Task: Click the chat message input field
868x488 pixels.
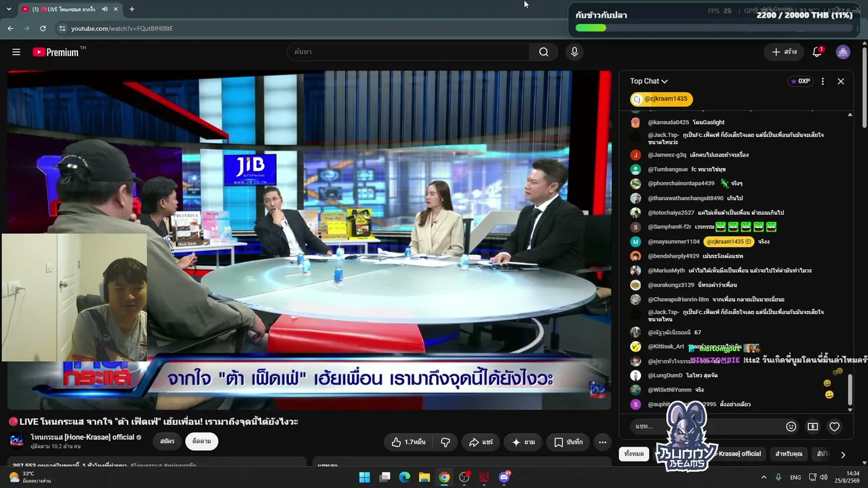Action: coord(705,426)
